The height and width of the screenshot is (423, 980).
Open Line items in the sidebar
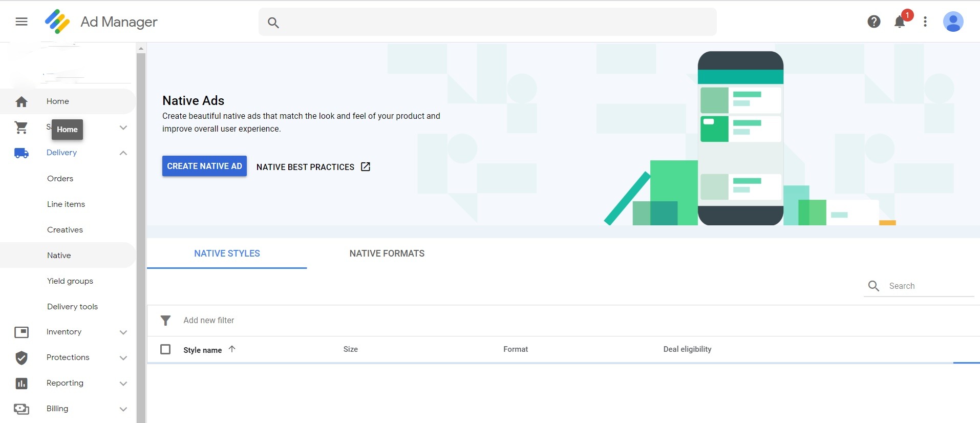click(x=66, y=204)
